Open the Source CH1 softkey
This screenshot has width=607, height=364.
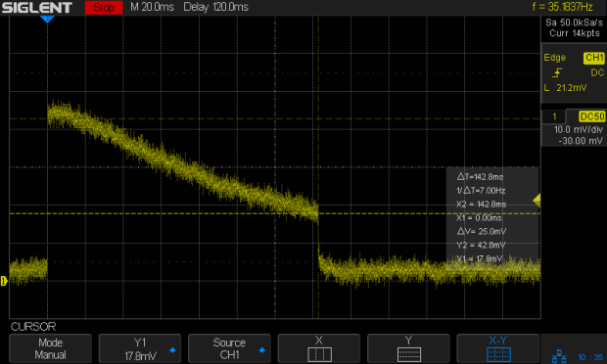click(x=229, y=348)
